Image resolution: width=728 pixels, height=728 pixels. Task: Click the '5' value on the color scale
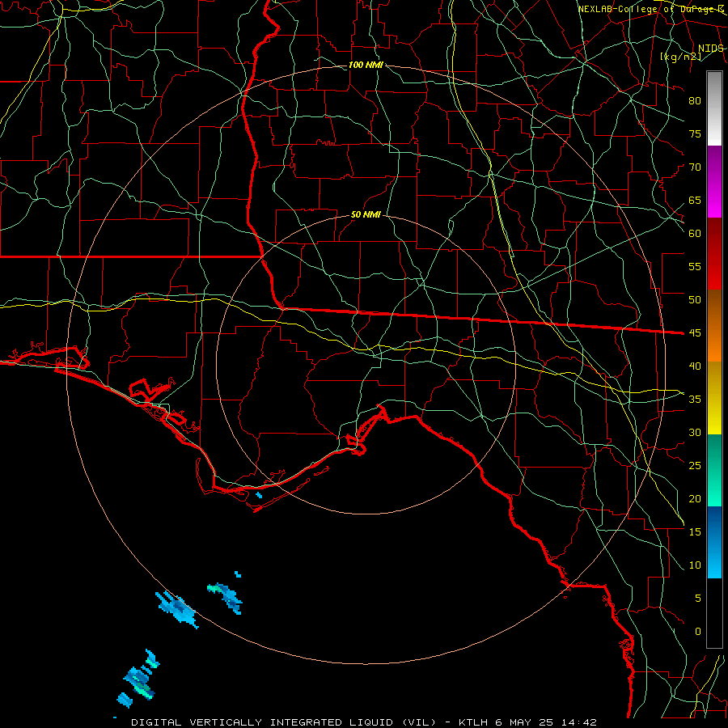click(x=698, y=598)
